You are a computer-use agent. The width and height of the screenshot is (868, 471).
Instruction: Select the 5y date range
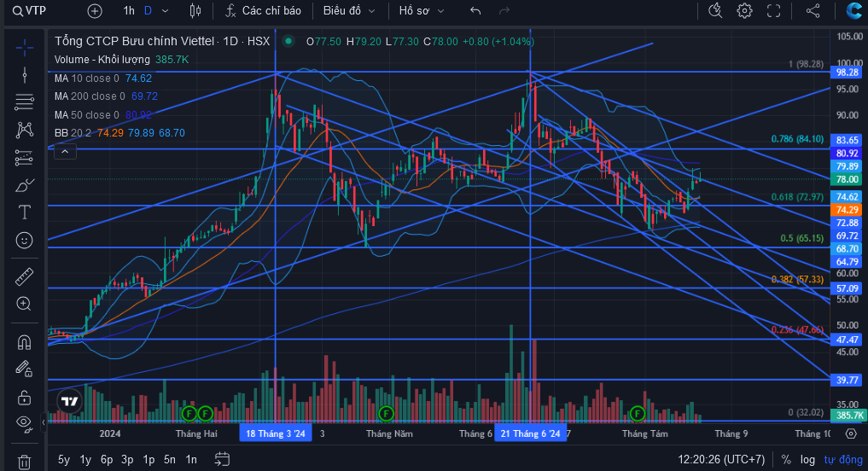click(x=64, y=459)
